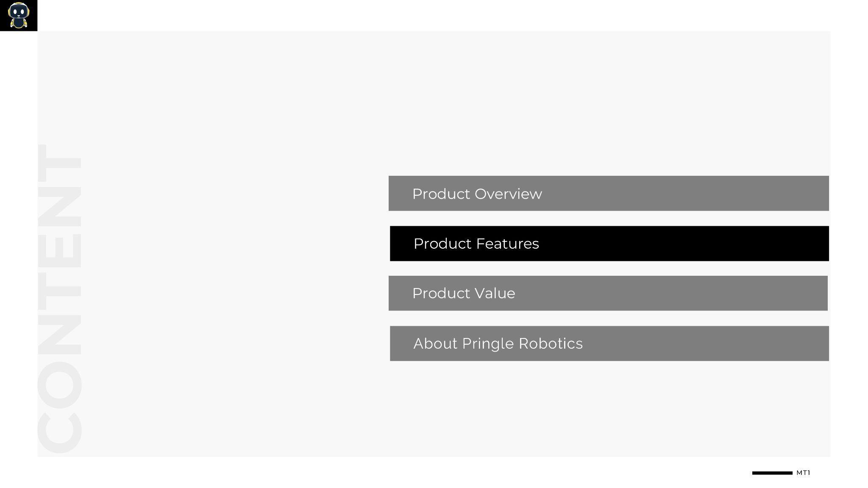Click Product in the Product Value bar
This screenshot has width=868, height=488.
(x=441, y=293)
